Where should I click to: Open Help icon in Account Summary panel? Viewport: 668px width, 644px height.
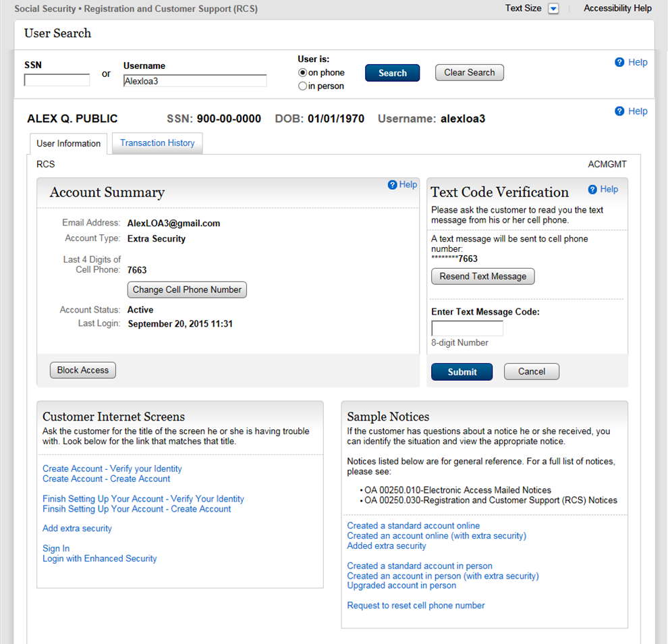pos(393,185)
